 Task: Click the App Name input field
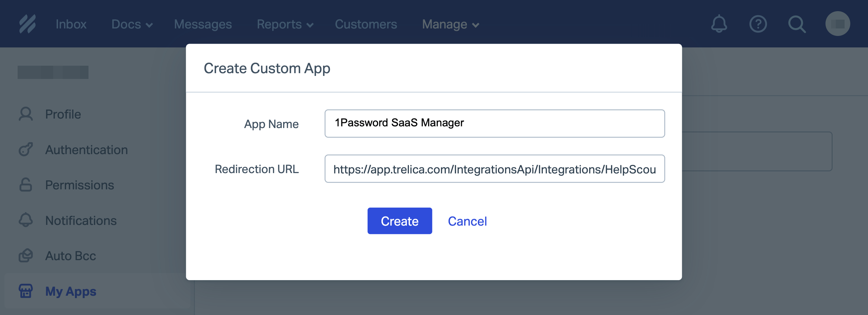click(495, 123)
